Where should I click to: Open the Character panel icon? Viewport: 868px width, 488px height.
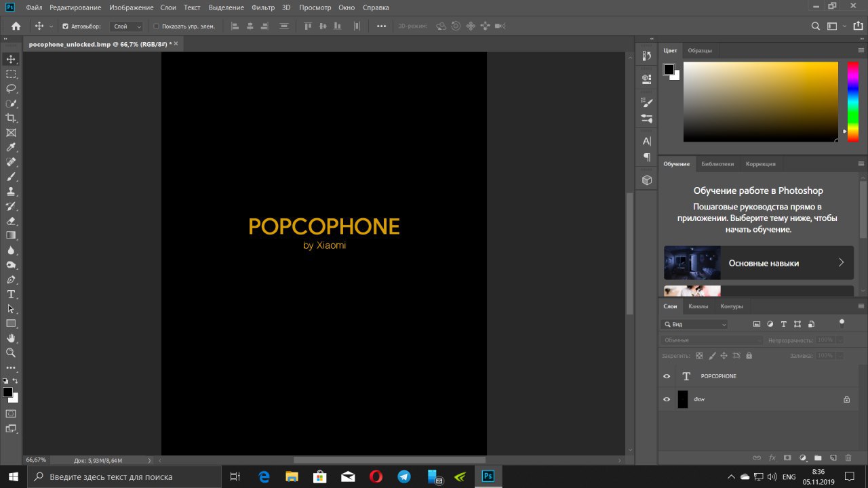(646, 141)
